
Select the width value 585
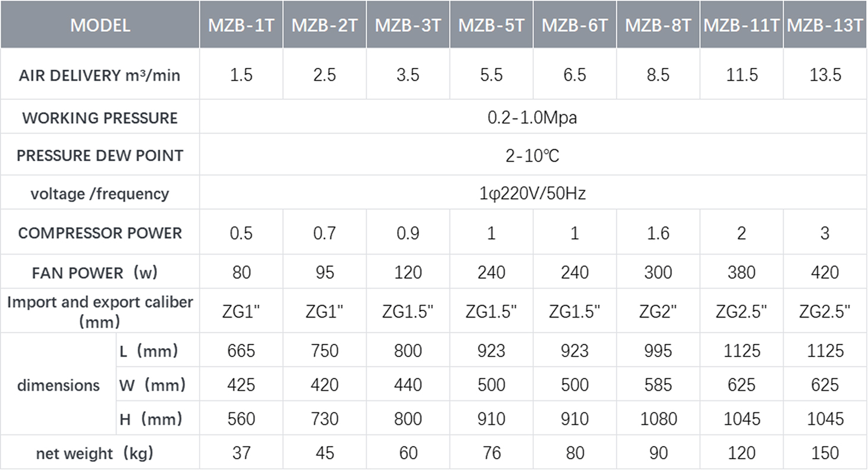coord(658,386)
